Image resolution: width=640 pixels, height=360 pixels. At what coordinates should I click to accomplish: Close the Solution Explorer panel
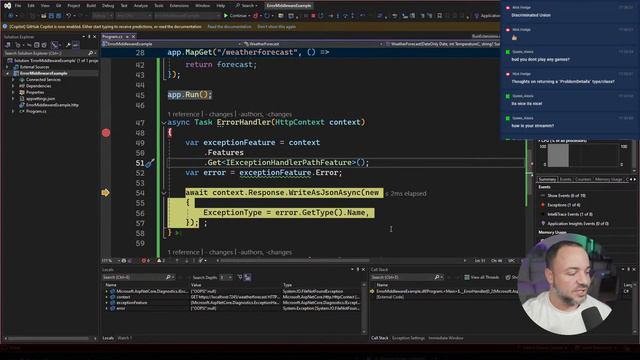pyautogui.click(x=95, y=37)
